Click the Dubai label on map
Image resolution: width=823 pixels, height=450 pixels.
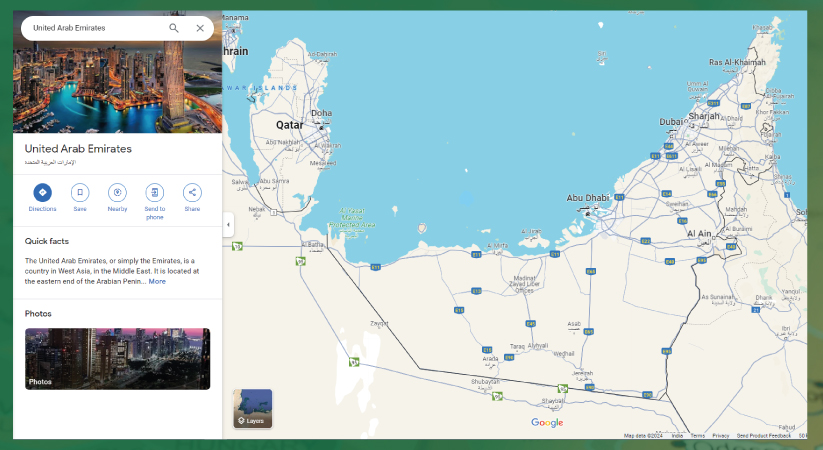click(672, 122)
